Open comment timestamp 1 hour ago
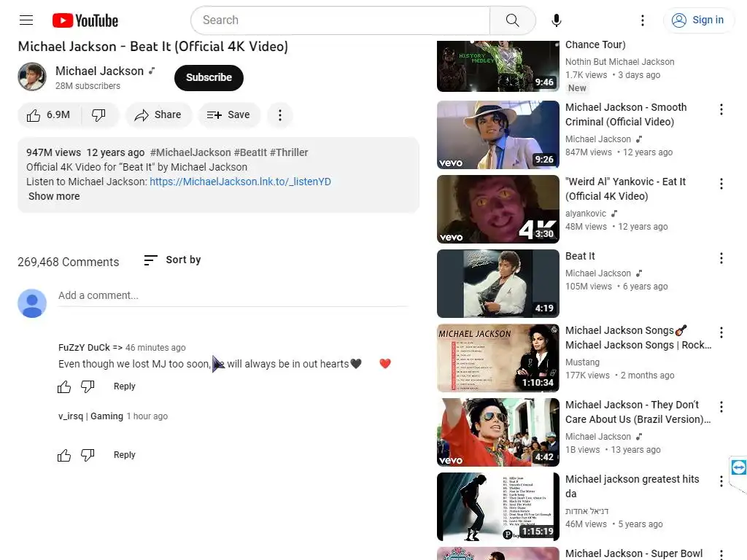 pos(147,416)
